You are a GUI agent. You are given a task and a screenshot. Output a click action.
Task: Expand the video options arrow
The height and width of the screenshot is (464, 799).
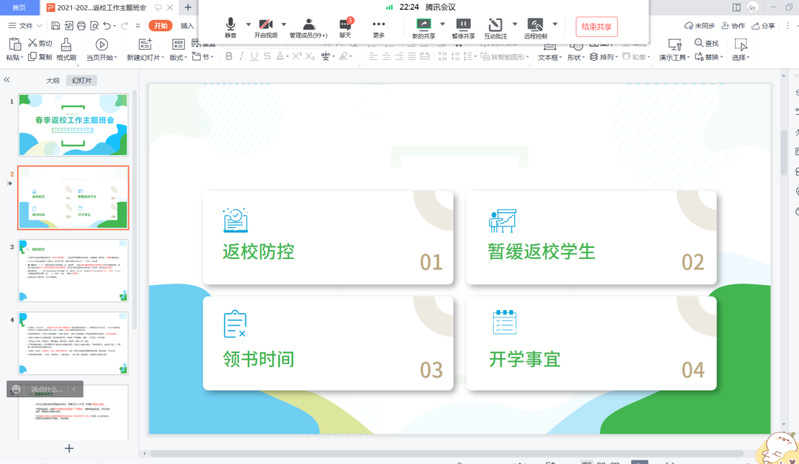[281, 24]
